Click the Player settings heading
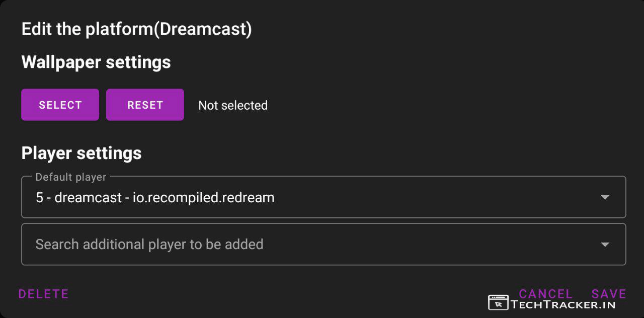 tap(82, 153)
